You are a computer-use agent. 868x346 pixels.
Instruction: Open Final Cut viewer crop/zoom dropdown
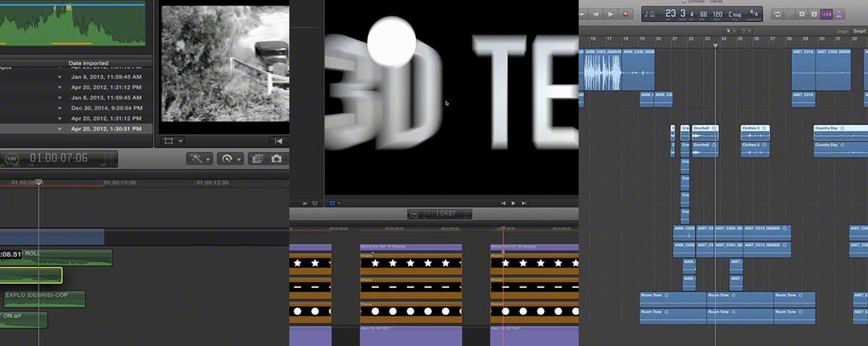coord(173,141)
